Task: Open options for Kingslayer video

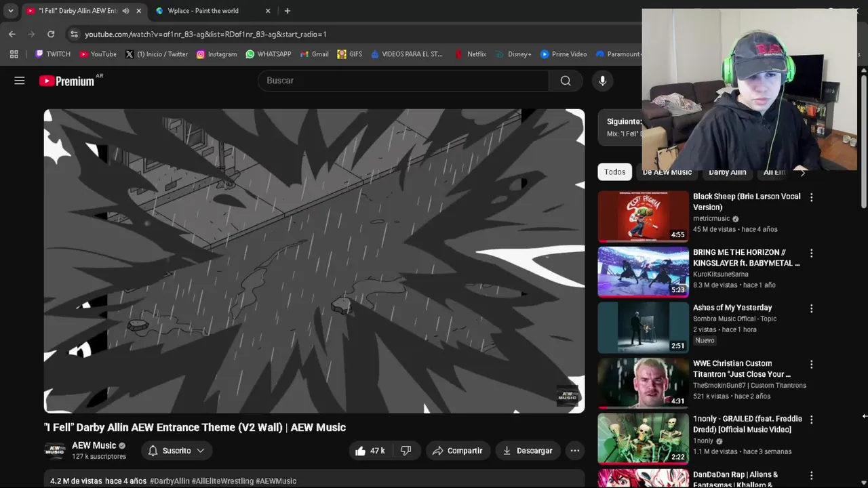Action: point(811,253)
